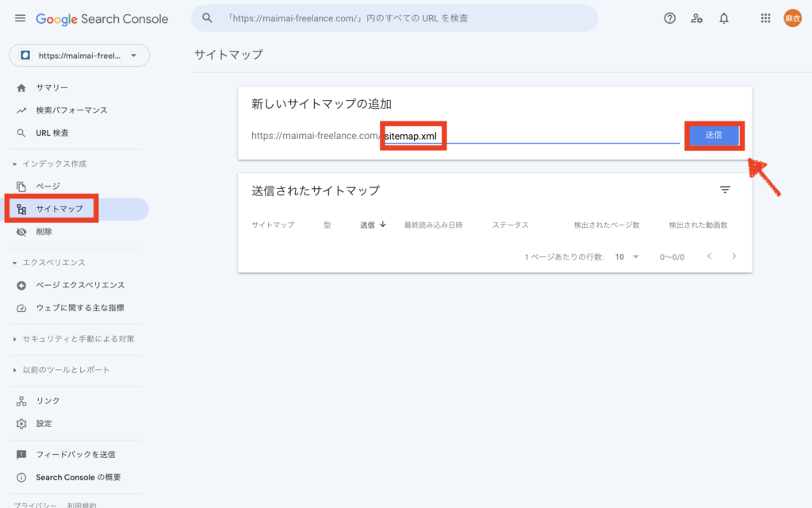Click the property favicon in selector
Viewport: 812px width, 508px height.
point(25,56)
